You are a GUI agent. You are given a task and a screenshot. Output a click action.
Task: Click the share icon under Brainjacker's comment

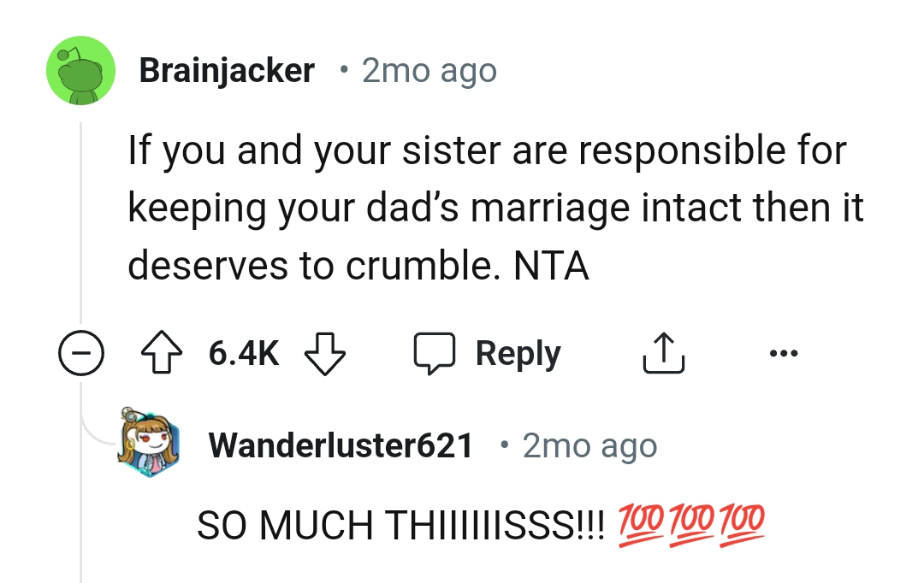(663, 351)
